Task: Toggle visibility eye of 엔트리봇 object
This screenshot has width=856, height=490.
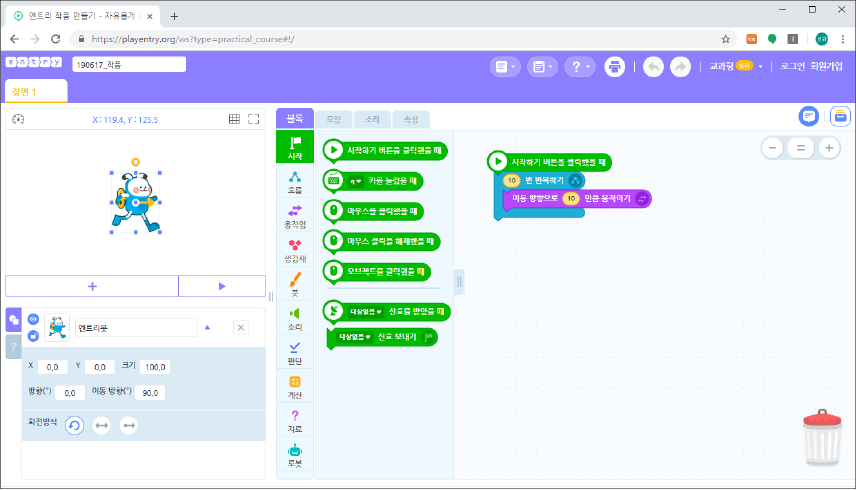Action: (33, 320)
